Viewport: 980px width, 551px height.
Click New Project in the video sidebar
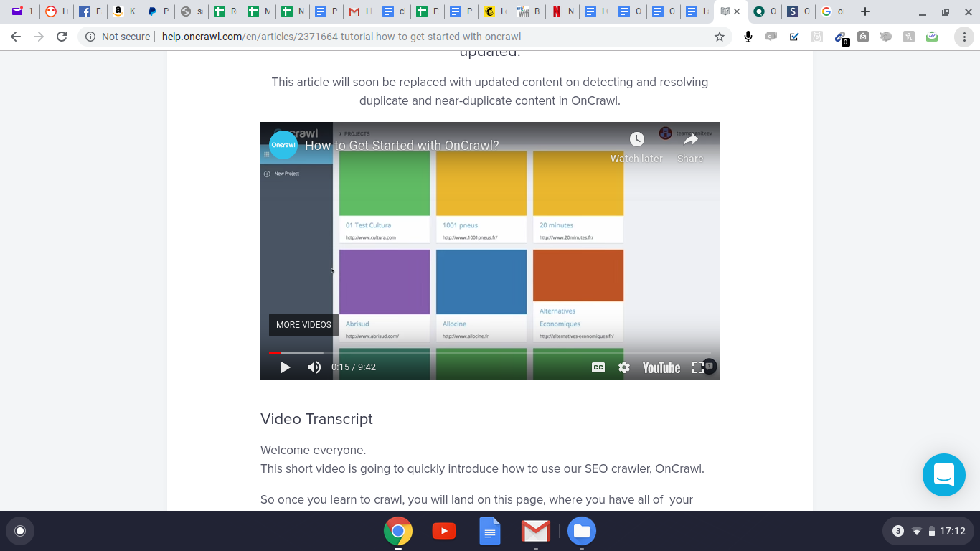282,174
